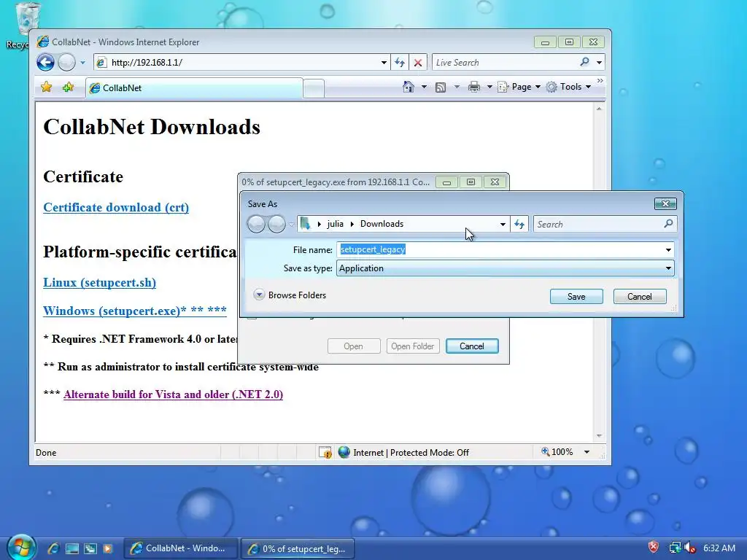The width and height of the screenshot is (747, 560).
Task: Go back using the IE Back arrow
Action: 45,63
